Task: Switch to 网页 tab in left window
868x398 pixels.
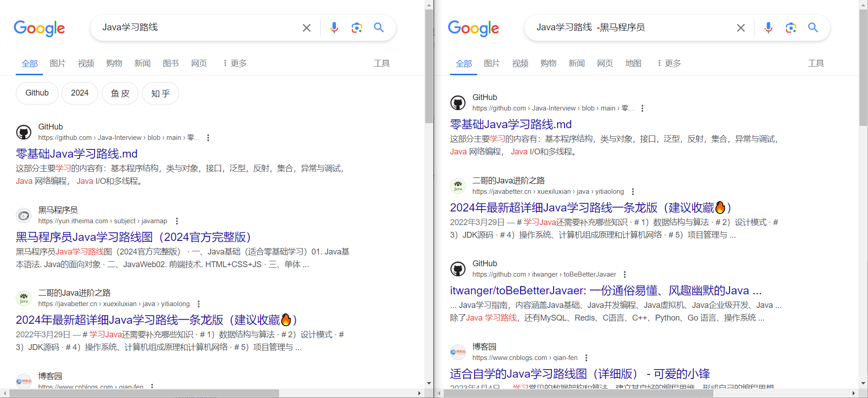Action: [199, 63]
